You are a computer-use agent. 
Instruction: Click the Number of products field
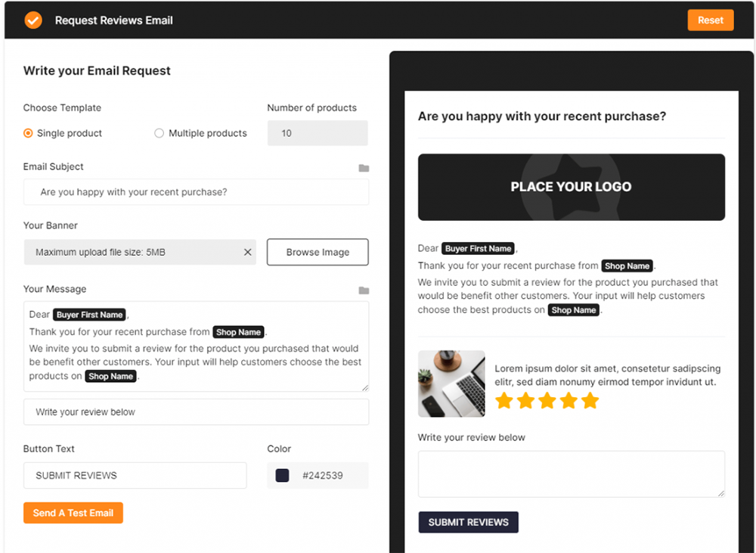pos(318,133)
